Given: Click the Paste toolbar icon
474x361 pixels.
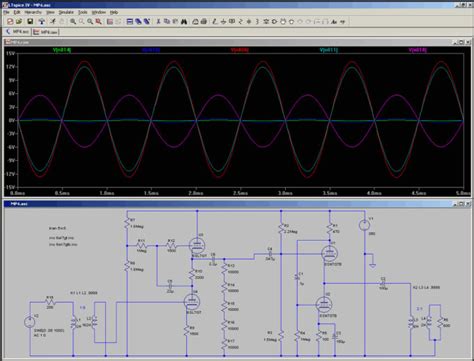Looking at the screenshot, I should click(x=175, y=22).
